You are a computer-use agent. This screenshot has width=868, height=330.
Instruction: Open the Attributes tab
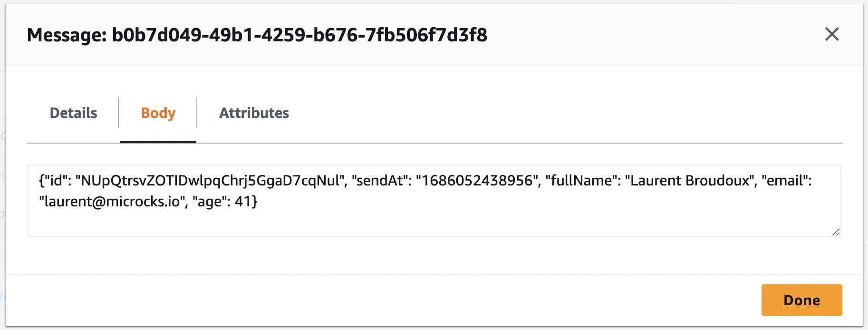(254, 113)
